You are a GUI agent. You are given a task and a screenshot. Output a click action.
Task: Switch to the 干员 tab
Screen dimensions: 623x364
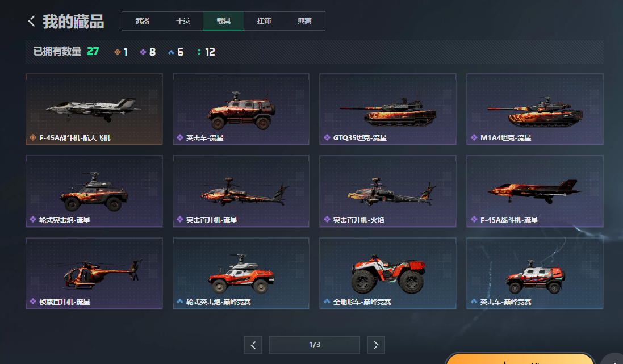[183, 21]
